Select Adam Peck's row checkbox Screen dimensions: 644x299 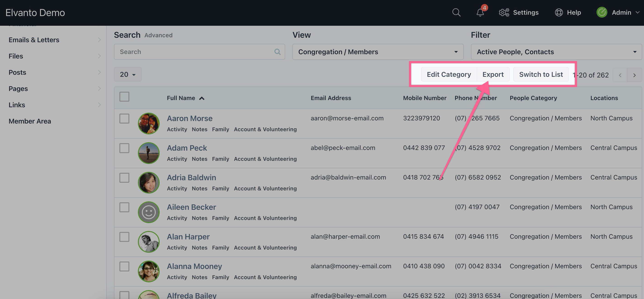[x=124, y=148]
